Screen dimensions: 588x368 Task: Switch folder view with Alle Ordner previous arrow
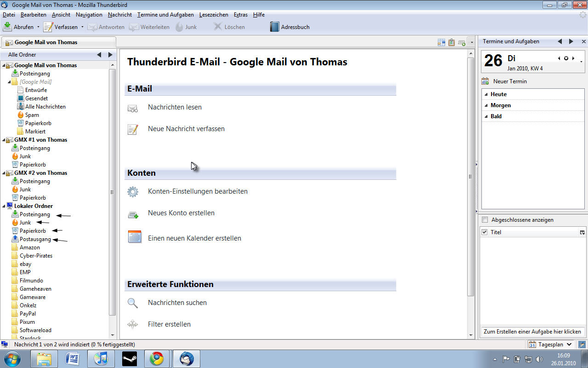click(x=99, y=55)
